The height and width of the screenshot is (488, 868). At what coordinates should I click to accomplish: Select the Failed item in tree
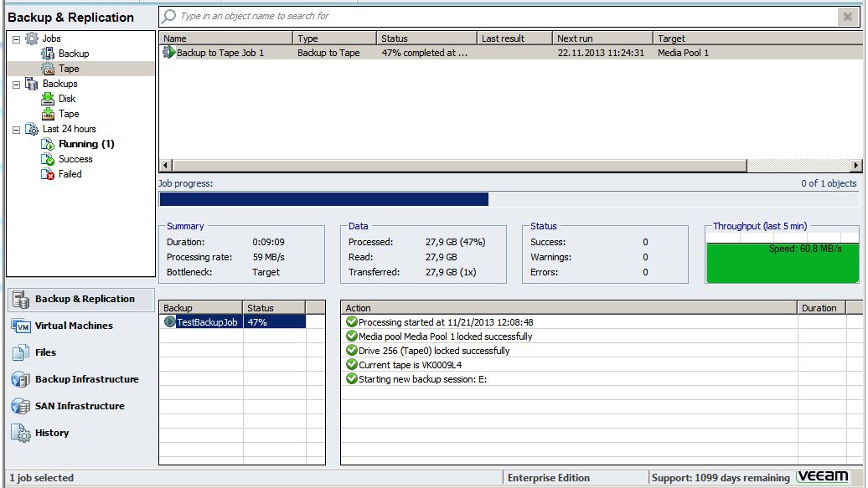click(70, 174)
